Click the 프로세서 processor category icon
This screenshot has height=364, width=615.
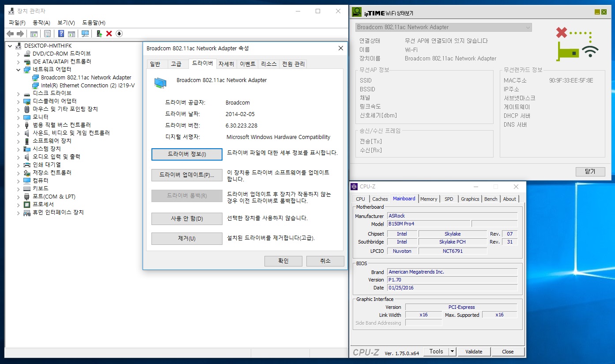click(x=27, y=204)
